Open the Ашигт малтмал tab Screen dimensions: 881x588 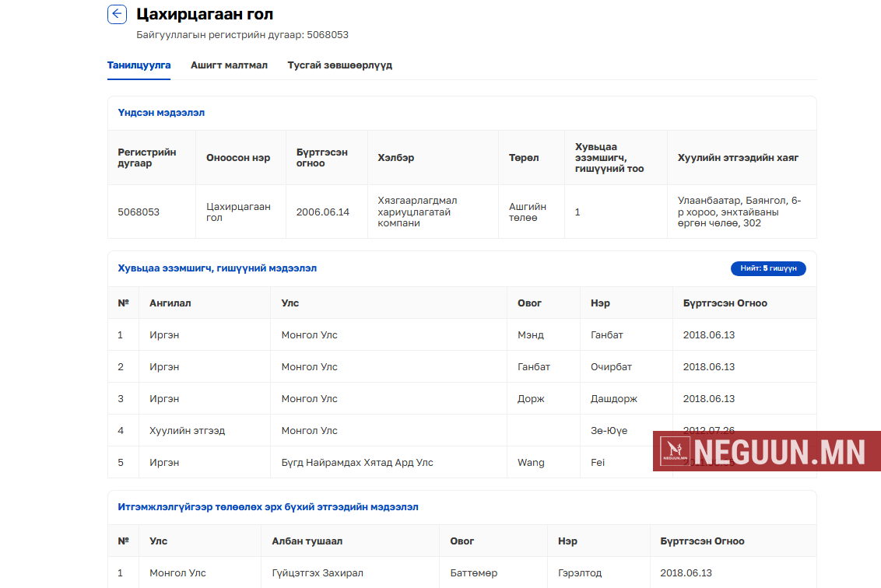[229, 65]
